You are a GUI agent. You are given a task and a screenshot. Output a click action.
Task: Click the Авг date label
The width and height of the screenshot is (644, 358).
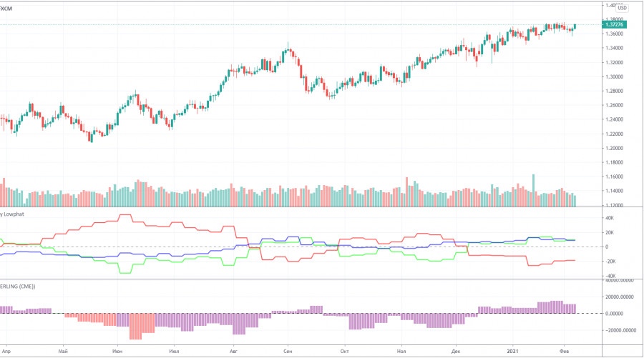(x=233, y=352)
